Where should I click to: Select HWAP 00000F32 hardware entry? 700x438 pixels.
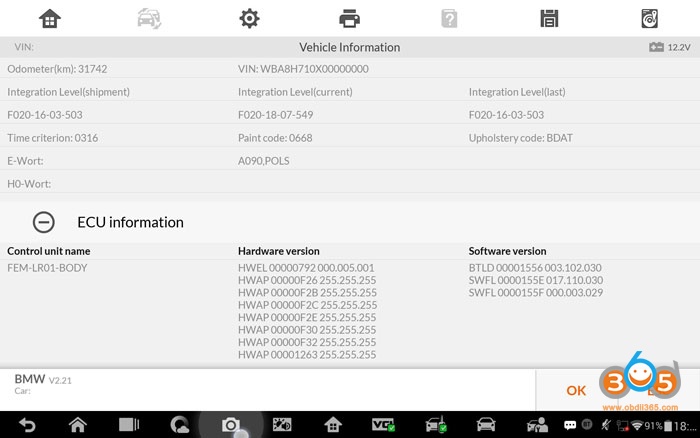coord(307,342)
